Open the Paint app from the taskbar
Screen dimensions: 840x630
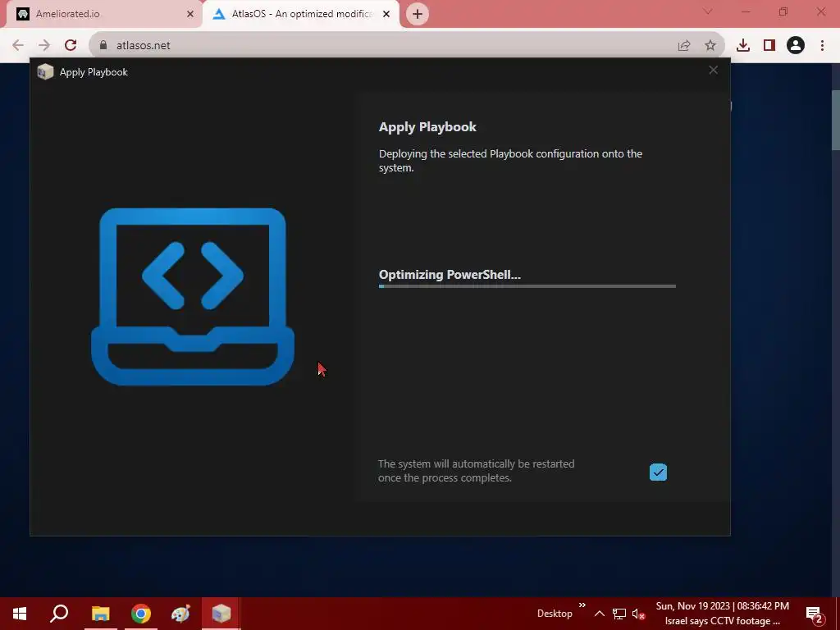tap(180, 614)
